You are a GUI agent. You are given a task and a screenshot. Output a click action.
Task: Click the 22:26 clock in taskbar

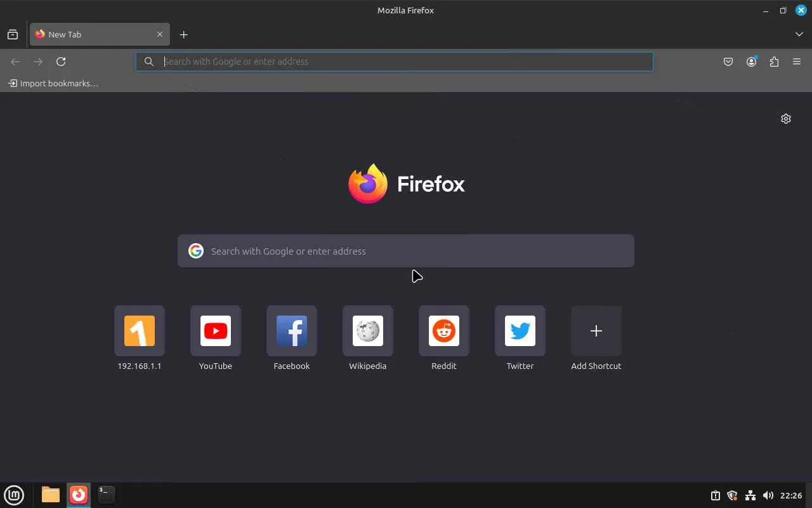791,495
